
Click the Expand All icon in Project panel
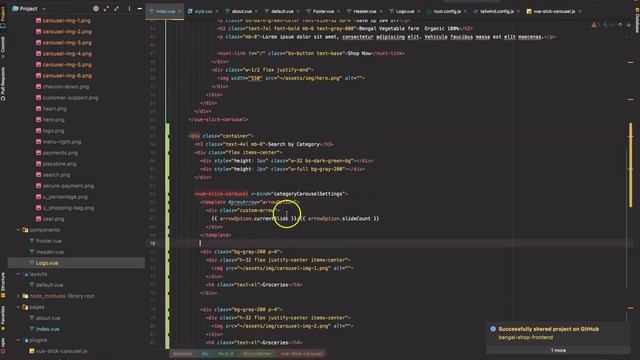click(x=107, y=8)
